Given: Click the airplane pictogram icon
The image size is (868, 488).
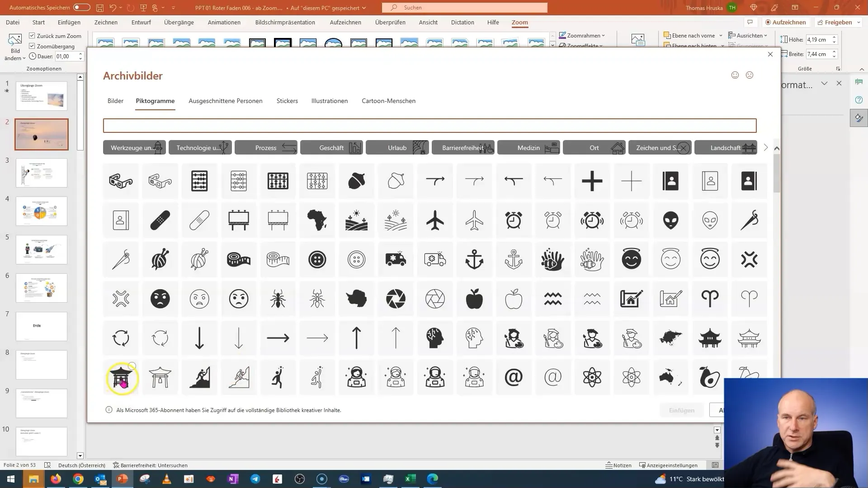Looking at the screenshot, I should (x=436, y=220).
